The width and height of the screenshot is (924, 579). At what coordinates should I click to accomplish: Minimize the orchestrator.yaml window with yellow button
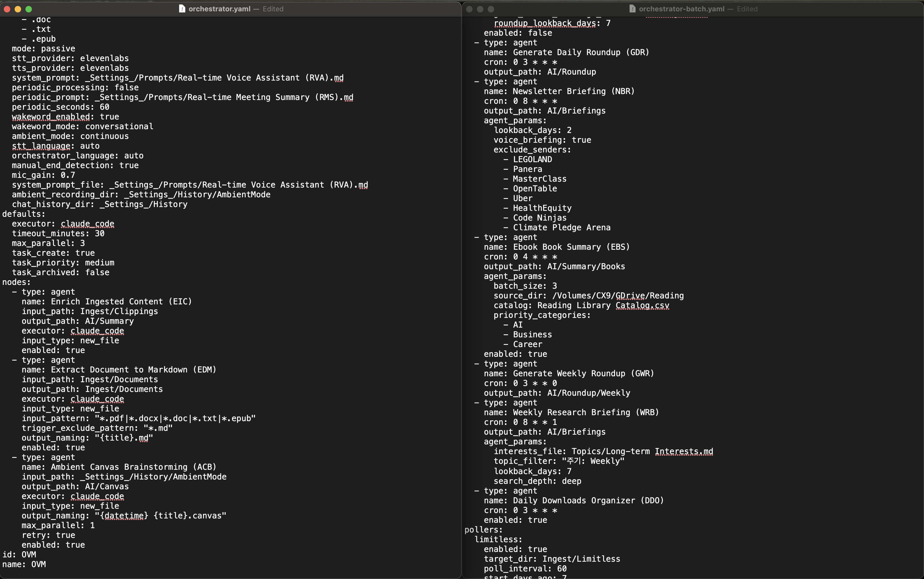pyautogui.click(x=18, y=9)
